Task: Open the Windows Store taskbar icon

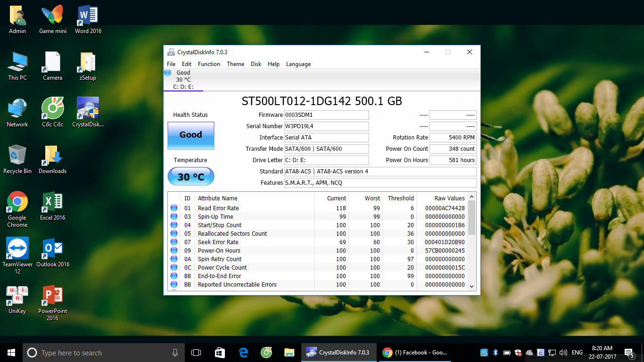Action: pyautogui.click(x=220, y=353)
